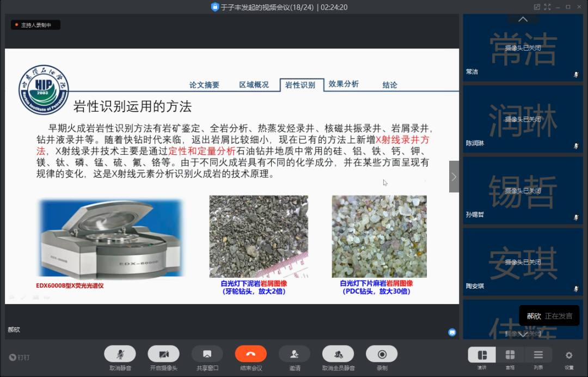Invite participants using the 邀请 icon

295,354
